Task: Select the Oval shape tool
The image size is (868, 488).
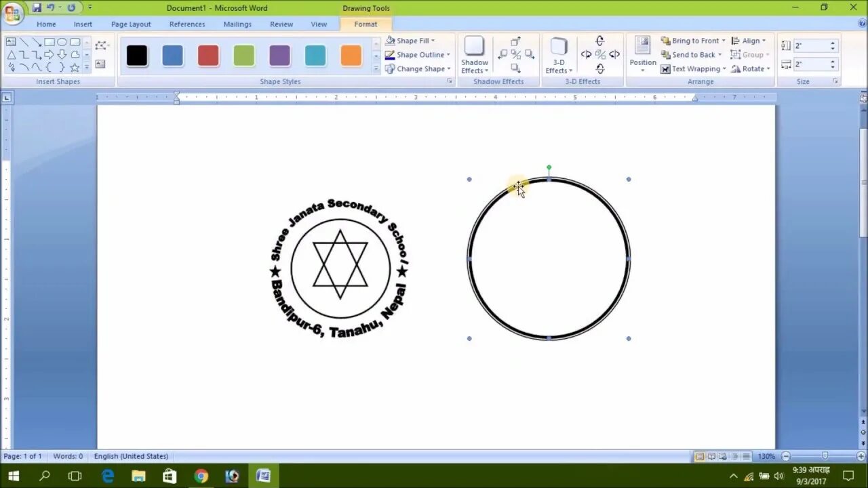Action: [x=62, y=42]
